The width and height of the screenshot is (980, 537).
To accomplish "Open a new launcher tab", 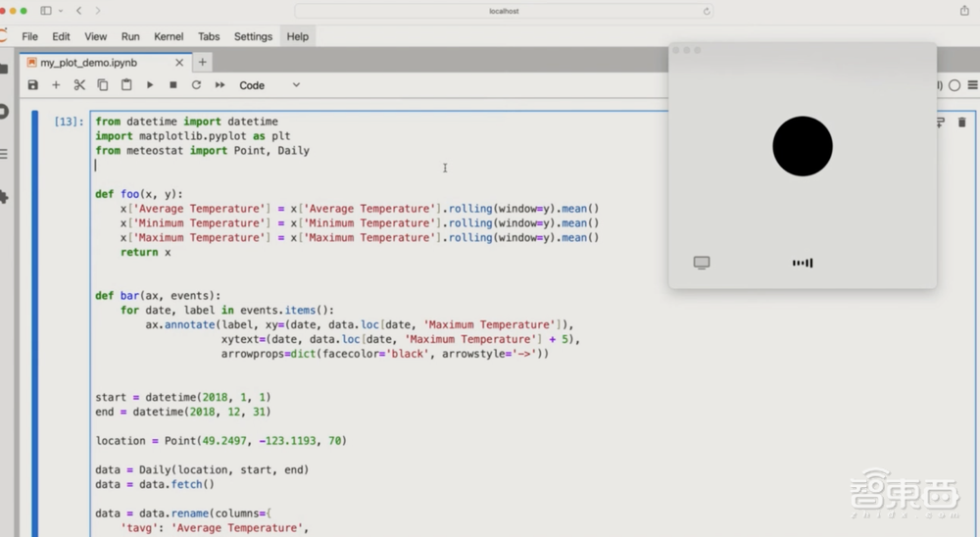I will coord(203,62).
